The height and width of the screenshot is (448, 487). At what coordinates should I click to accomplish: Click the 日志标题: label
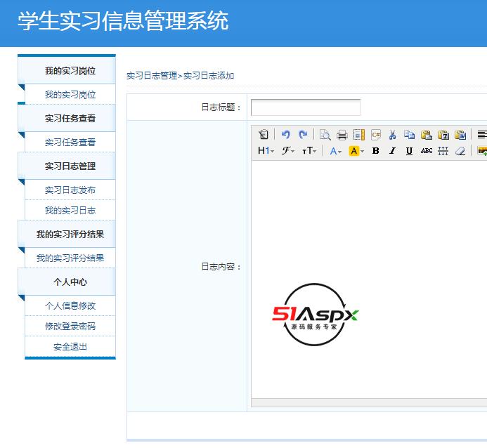[221, 107]
